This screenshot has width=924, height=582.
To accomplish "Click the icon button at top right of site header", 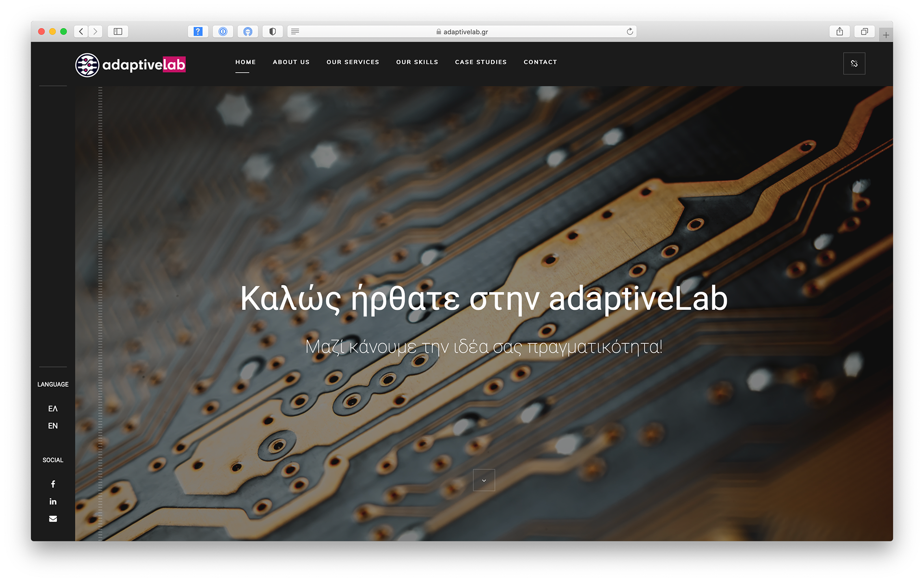I will 854,63.
